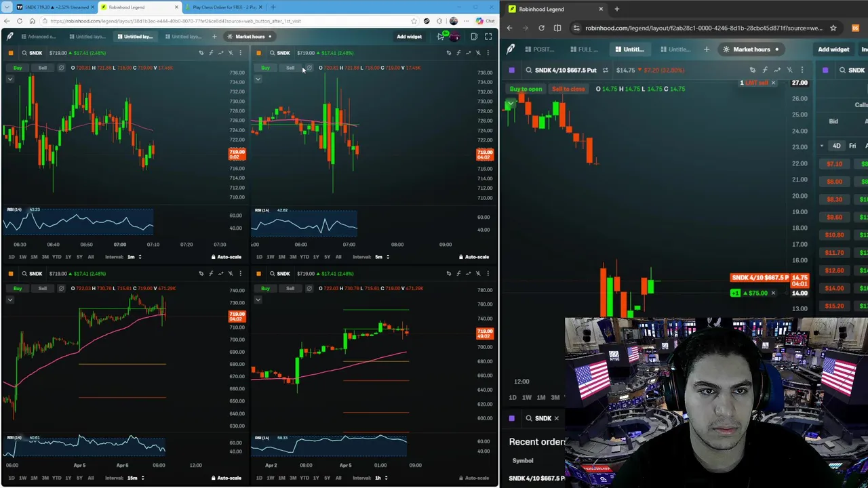The width and height of the screenshot is (868, 488).
Task: Open indicators (f) icon in 15m chart
Action: (211, 274)
